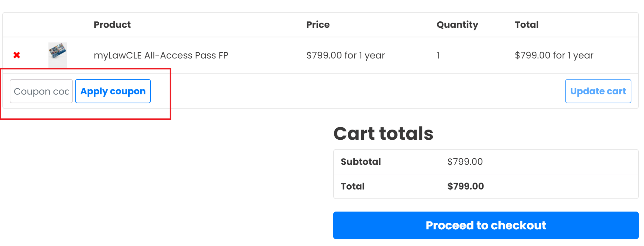Click the line total under Total column

[554, 55]
